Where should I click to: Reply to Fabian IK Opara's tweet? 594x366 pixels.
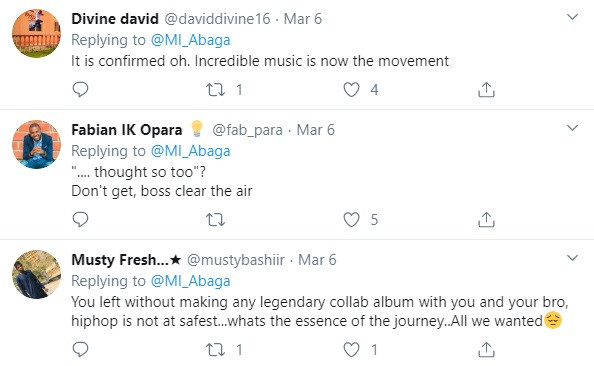[80, 219]
